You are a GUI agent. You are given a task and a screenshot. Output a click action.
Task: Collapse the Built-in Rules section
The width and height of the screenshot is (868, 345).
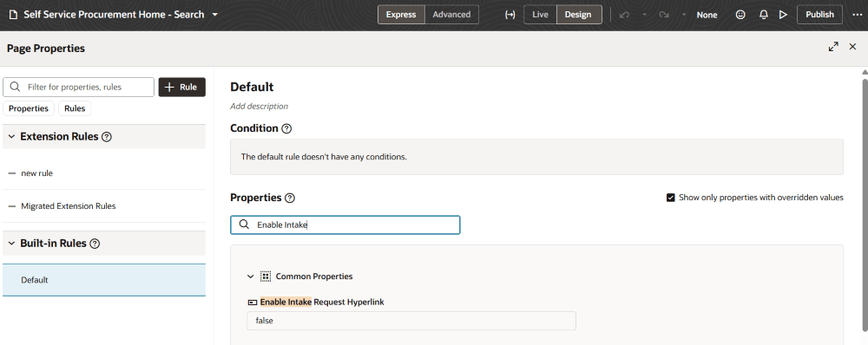point(11,244)
